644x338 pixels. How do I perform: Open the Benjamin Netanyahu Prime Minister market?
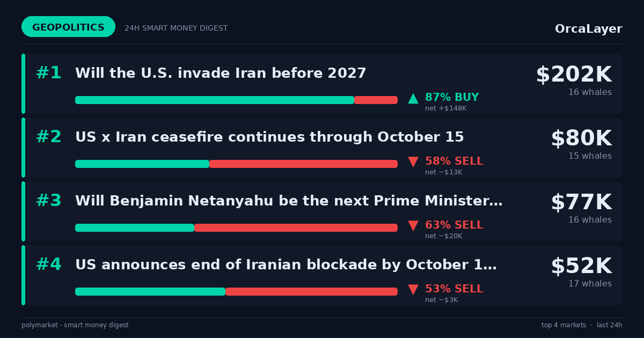pyautogui.click(x=289, y=201)
